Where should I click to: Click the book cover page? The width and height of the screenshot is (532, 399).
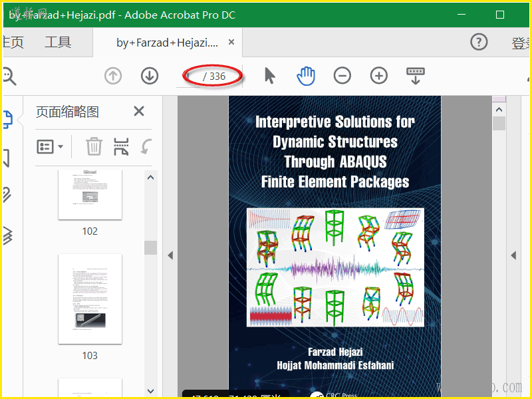point(335,247)
